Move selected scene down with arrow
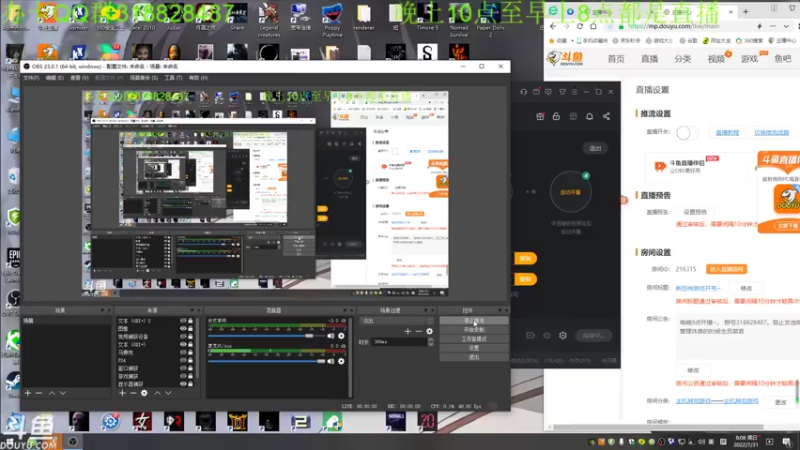This screenshot has width=800, height=450. point(63,393)
